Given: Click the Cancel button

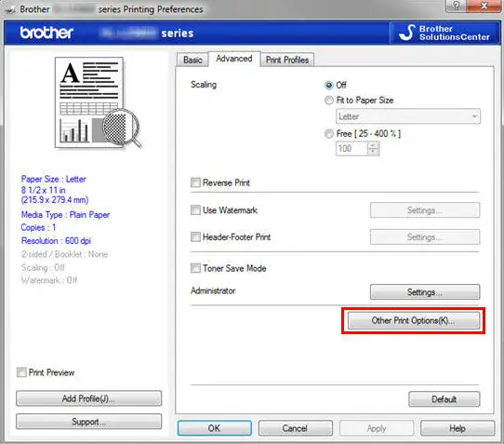Looking at the screenshot, I should coord(295,428).
